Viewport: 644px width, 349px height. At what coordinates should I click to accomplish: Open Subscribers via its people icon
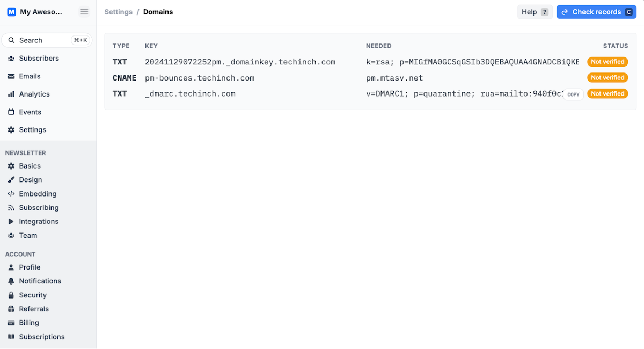coord(11,59)
